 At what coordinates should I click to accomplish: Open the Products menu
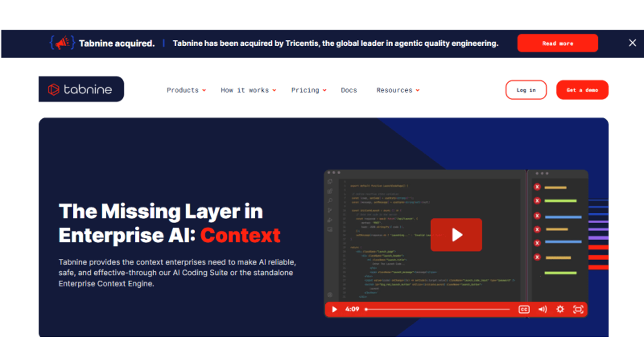tap(186, 90)
